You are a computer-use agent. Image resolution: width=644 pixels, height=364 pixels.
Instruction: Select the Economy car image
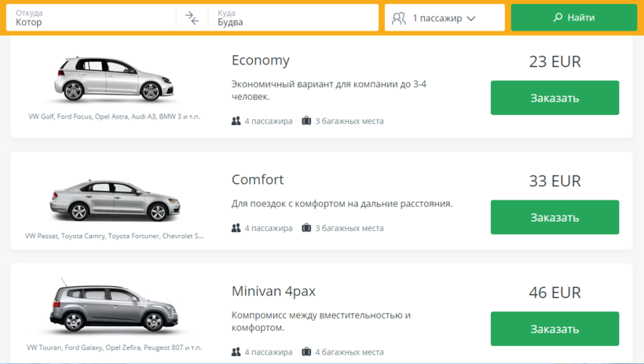[x=114, y=79]
